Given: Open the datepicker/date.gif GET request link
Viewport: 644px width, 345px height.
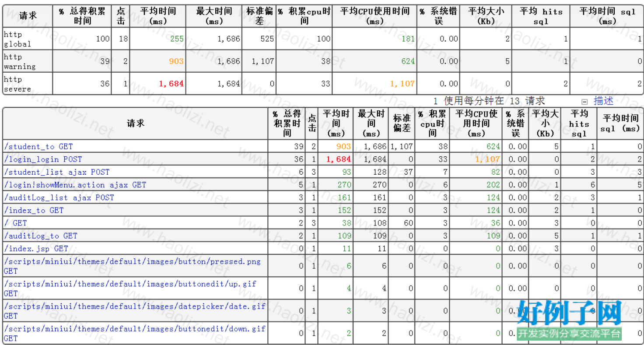Looking at the screenshot, I should pyautogui.click(x=134, y=306).
